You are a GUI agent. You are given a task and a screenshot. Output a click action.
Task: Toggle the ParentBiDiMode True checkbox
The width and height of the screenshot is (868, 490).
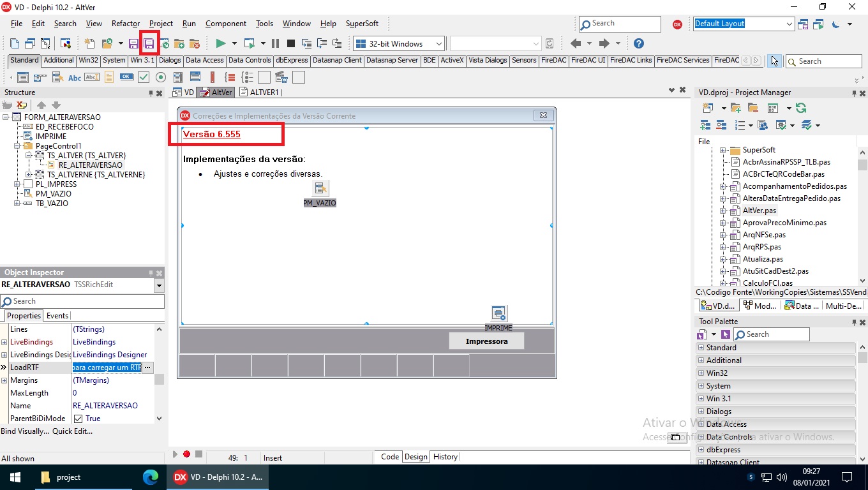78,419
